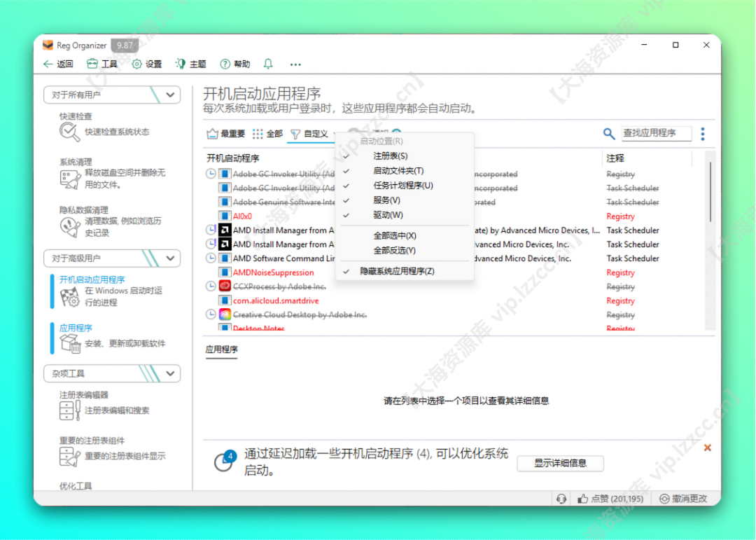Viewport: 756px width, 540px height.
Task: Choose 全部选中(X) menu entry
Action: point(404,235)
